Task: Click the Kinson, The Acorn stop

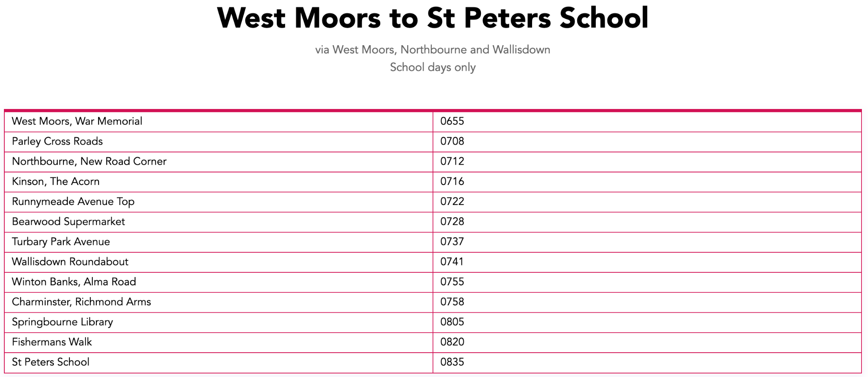Action: [x=56, y=181]
